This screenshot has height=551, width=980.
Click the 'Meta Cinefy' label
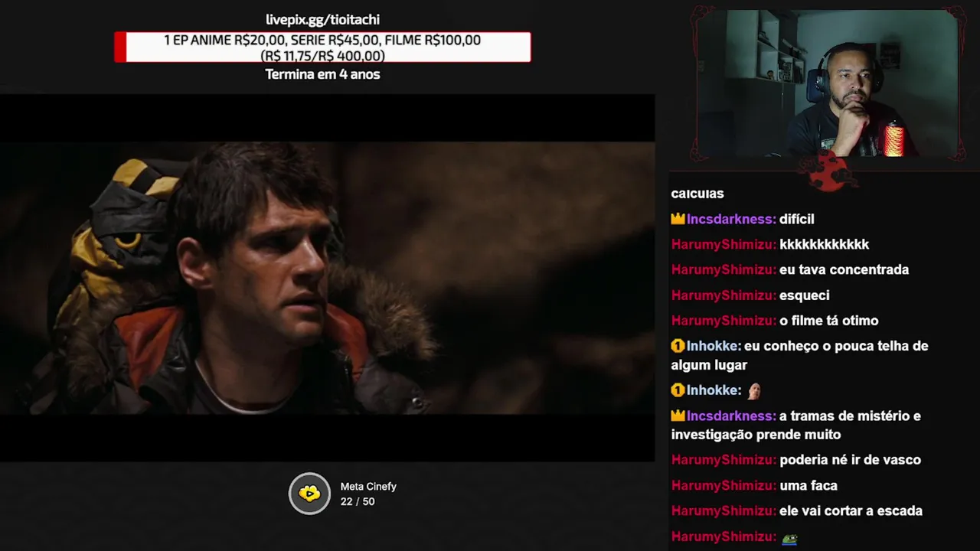click(368, 487)
